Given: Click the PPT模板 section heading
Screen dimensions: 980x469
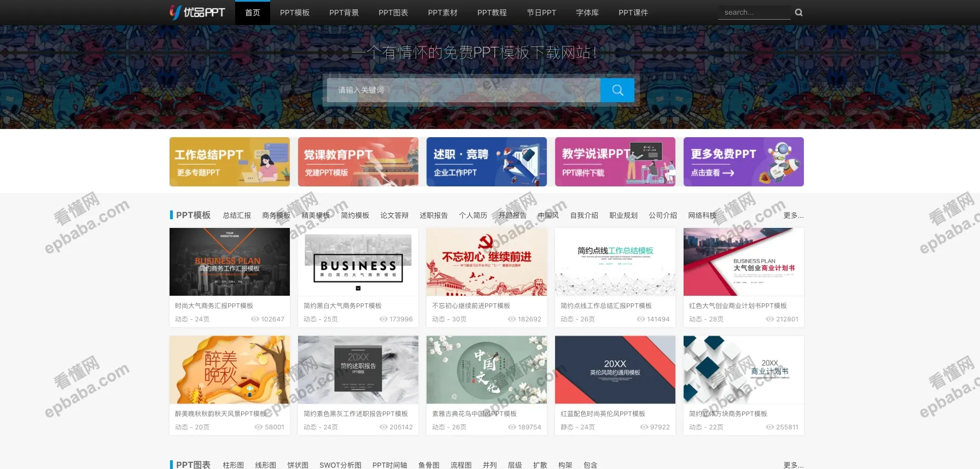Looking at the screenshot, I should pos(193,215).
